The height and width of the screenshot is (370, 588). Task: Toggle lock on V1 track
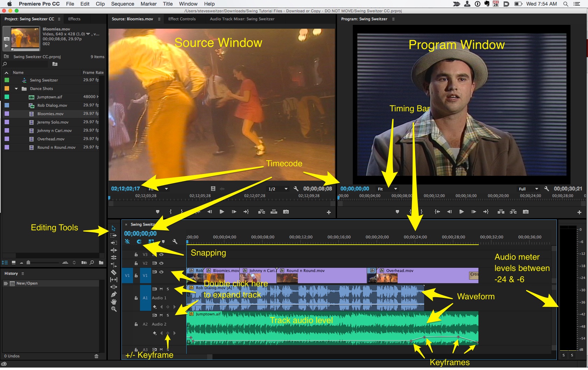pos(136,276)
